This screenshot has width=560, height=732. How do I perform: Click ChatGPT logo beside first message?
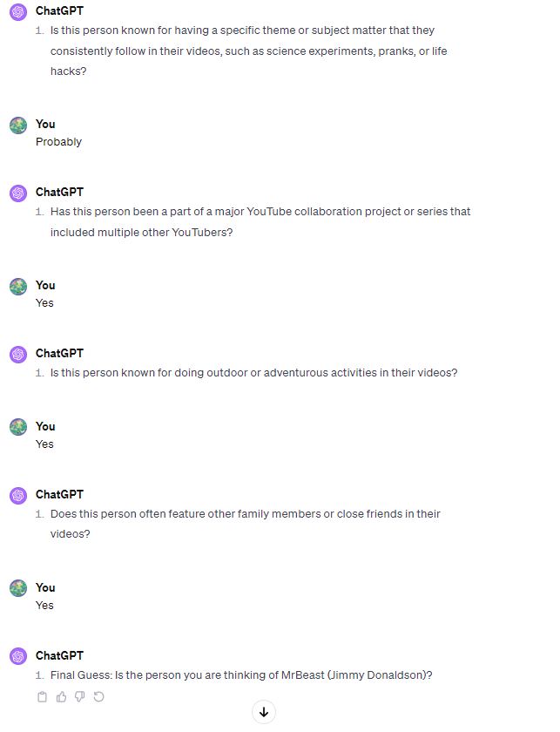(x=18, y=11)
